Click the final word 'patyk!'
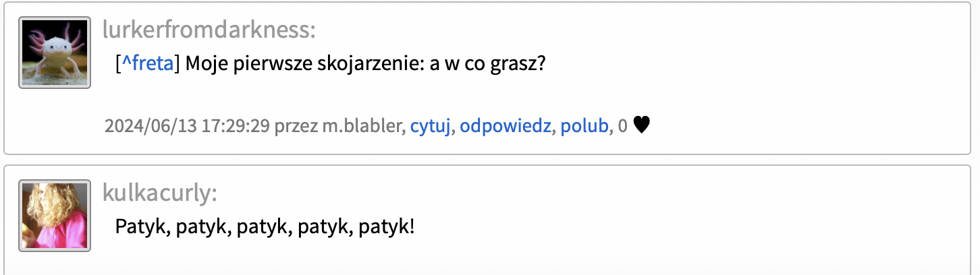Image resolution: width=980 pixels, height=275 pixels. [385, 226]
